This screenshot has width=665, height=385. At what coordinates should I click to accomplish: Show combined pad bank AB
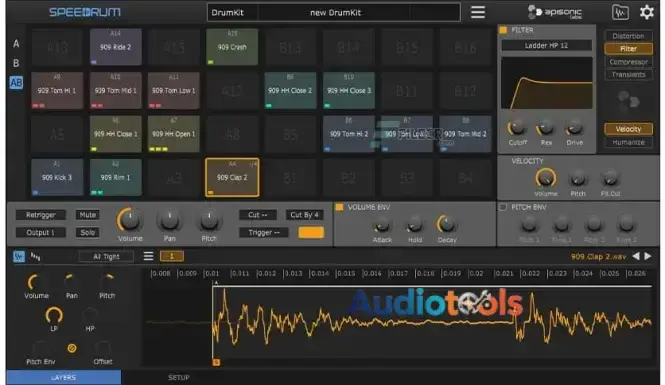(16, 83)
